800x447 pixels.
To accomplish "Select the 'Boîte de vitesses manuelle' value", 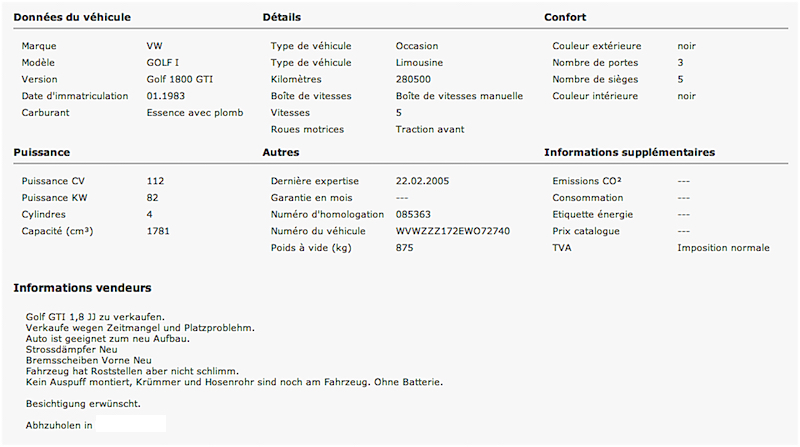I will (459, 96).
